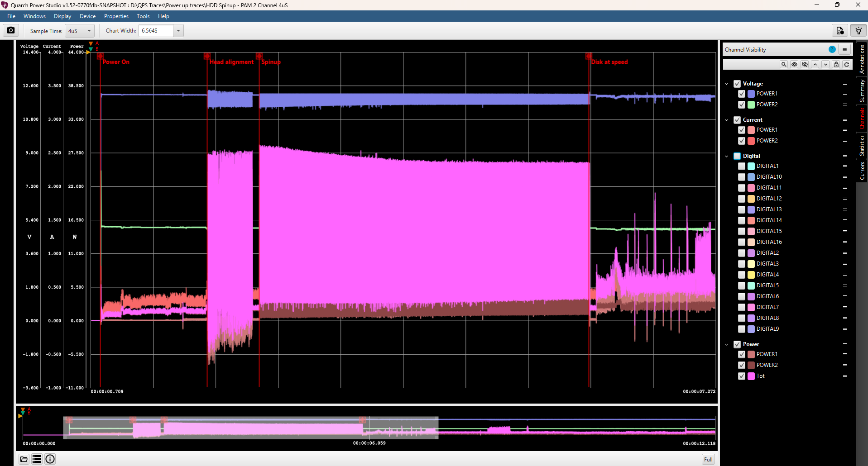868x466 pixels.
Task: Collapse the Digital group tree
Action: pyautogui.click(x=727, y=156)
